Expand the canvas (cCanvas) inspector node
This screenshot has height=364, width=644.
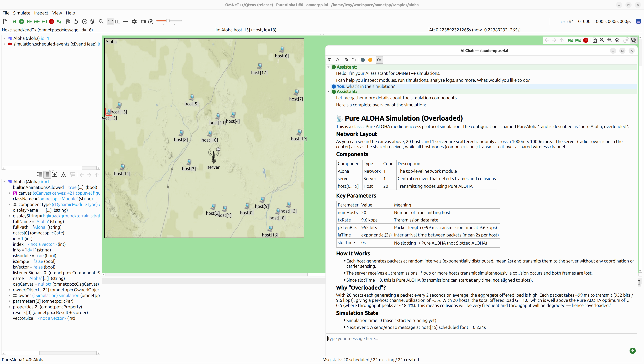(x=9, y=193)
